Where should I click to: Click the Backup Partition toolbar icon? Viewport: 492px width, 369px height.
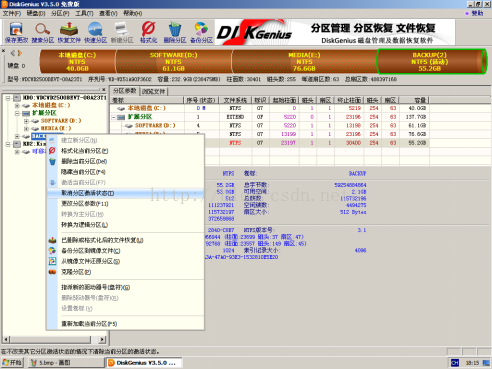click(x=201, y=32)
